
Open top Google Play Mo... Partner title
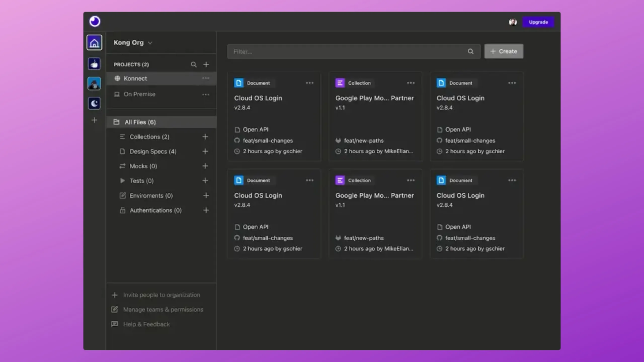375,98
